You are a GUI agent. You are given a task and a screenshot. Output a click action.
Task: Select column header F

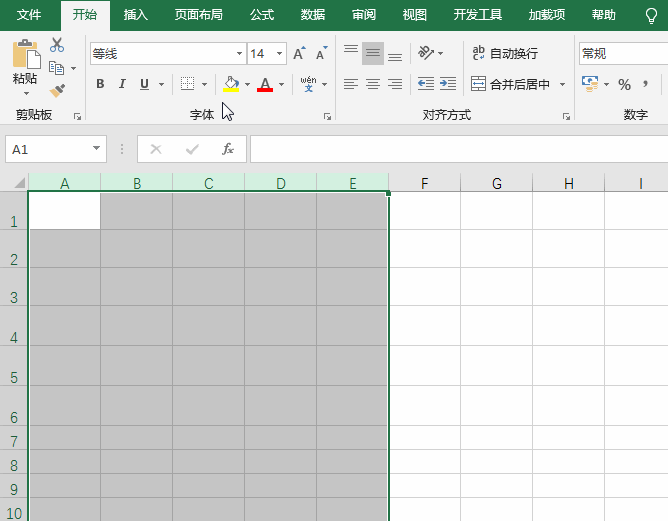pos(424,184)
